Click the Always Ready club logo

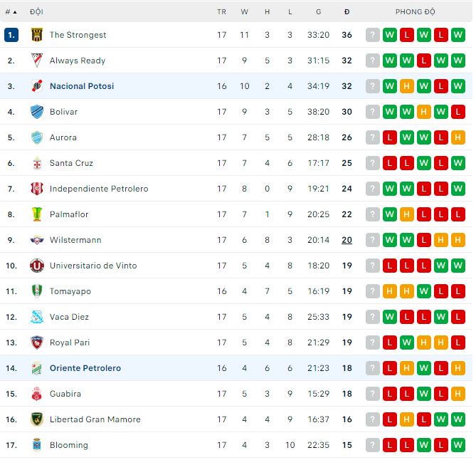(x=37, y=61)
